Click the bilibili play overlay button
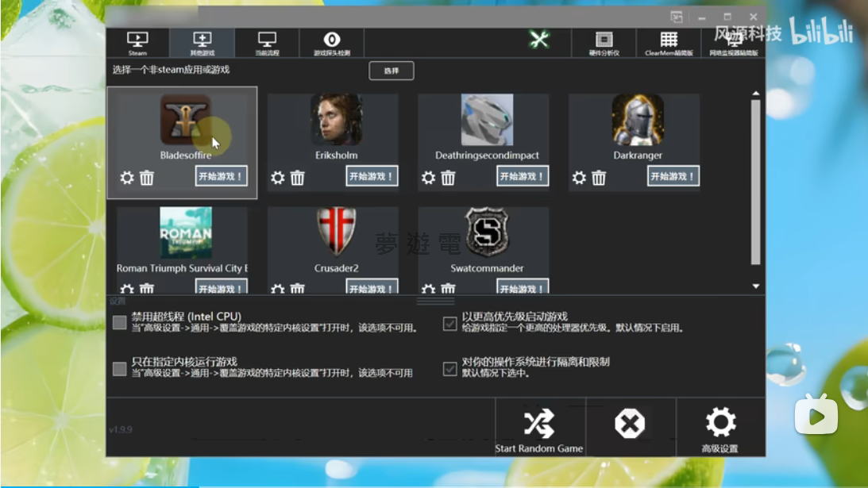 [816, 415]
